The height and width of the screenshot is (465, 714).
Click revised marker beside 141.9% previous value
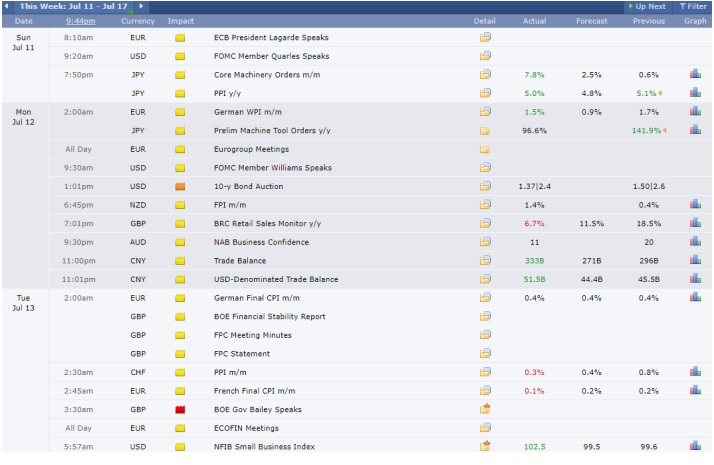point(664,131)
